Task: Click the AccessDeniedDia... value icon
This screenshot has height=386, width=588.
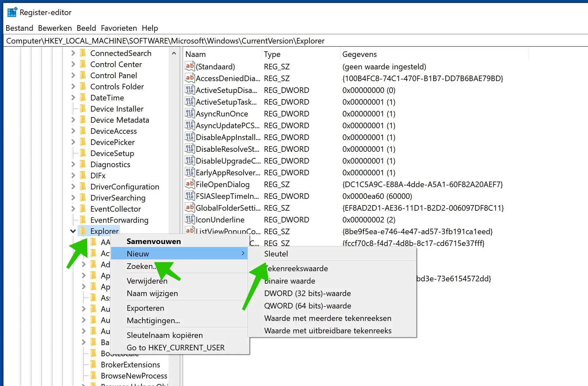Action: [x=190, y=78]
